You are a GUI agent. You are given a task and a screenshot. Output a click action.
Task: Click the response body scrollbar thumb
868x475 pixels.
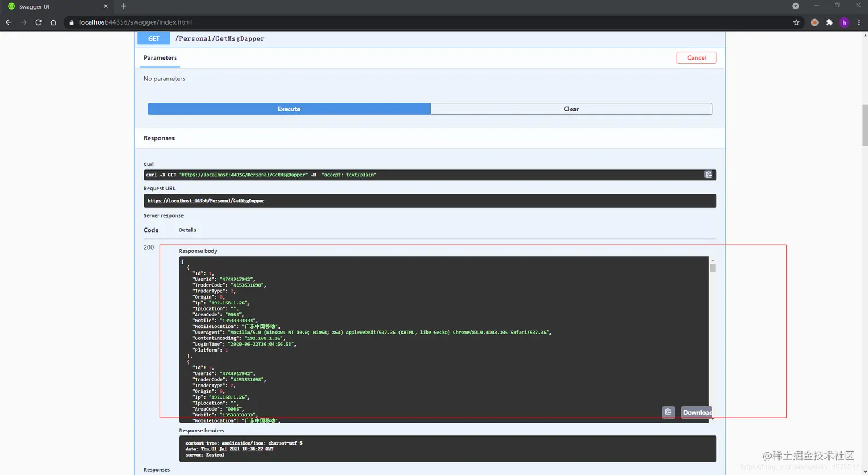tap(712, 268)
